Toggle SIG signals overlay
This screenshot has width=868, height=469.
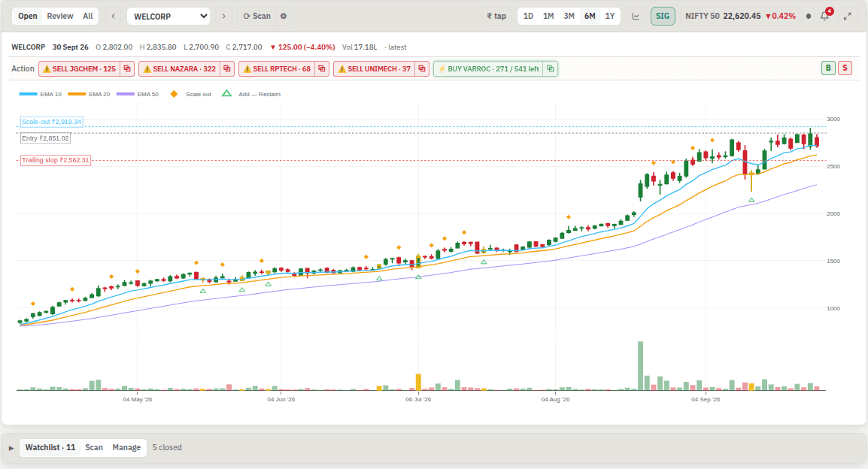click(663, 16)
